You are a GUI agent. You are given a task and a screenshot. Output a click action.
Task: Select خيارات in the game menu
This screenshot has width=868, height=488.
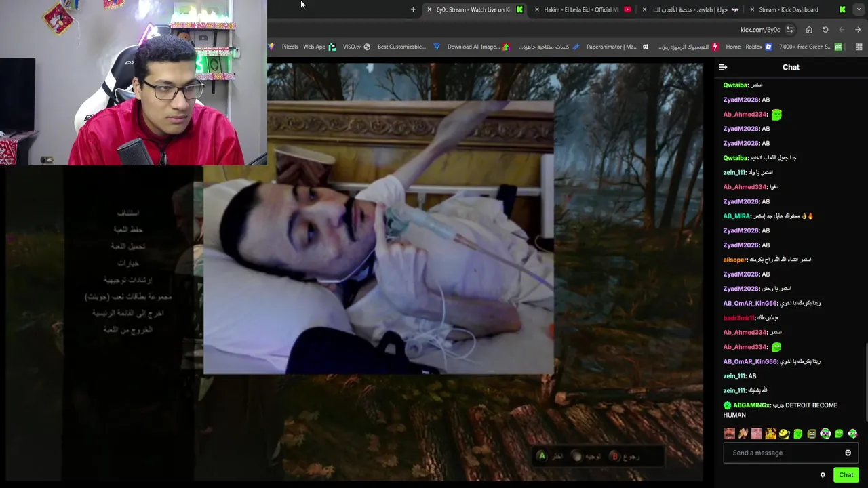tap(127, 263)
